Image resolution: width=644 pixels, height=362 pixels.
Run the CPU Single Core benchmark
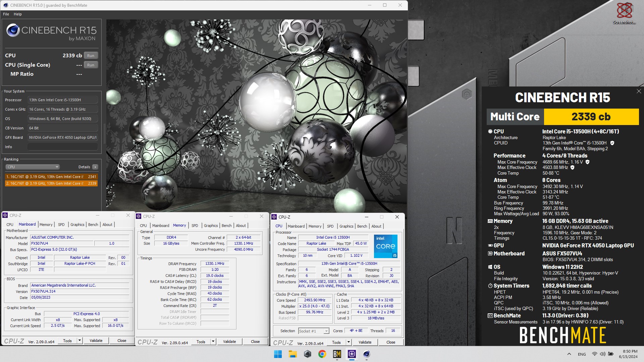(91, 65)
